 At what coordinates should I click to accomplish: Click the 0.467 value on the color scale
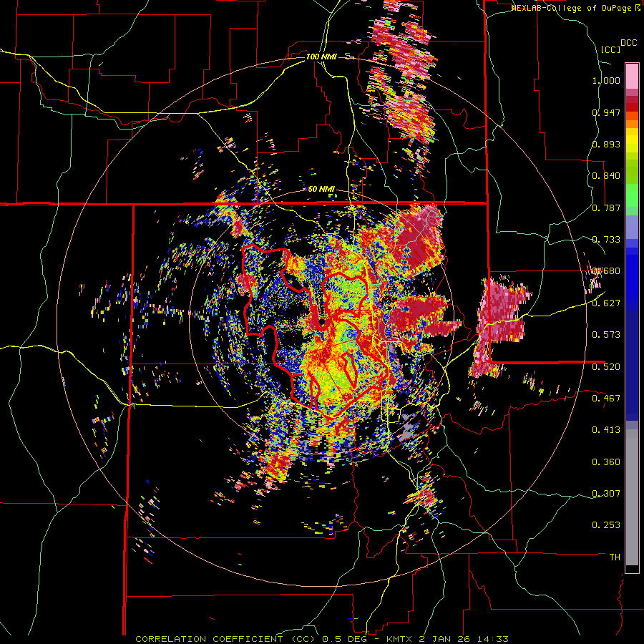point(606,398)
